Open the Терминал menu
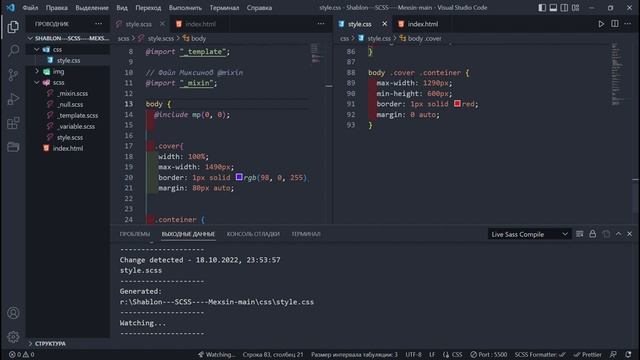The width and height of the screenshot is (640, 360). tap(224, 8)
